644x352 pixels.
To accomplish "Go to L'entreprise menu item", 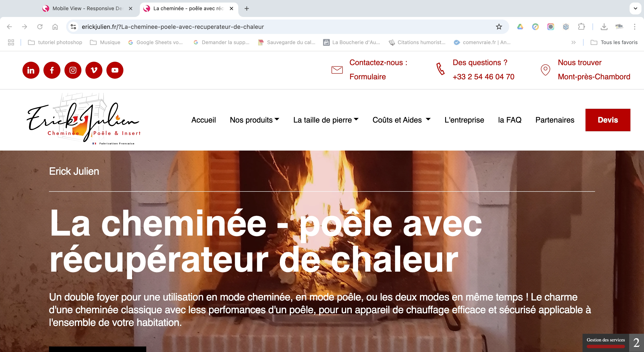I will [464, 120].
